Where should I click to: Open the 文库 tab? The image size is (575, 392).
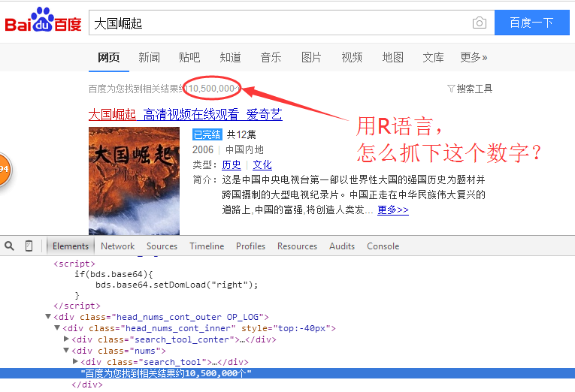point(433,57)
